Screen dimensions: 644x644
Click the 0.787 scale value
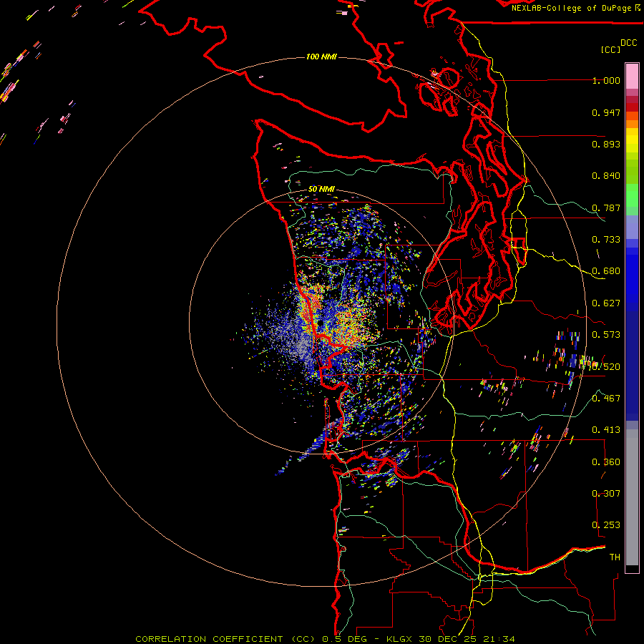pyautogui.click(x=606, y=208)
